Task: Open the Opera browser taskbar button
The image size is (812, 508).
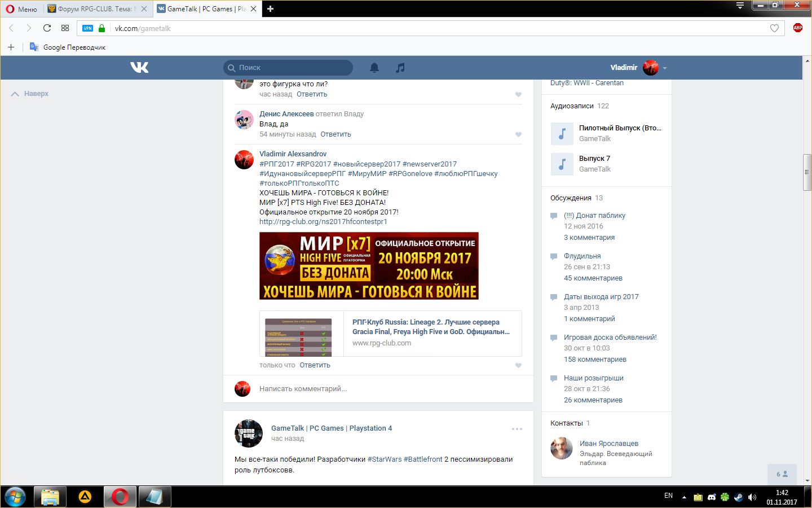Action: [120, 497]
